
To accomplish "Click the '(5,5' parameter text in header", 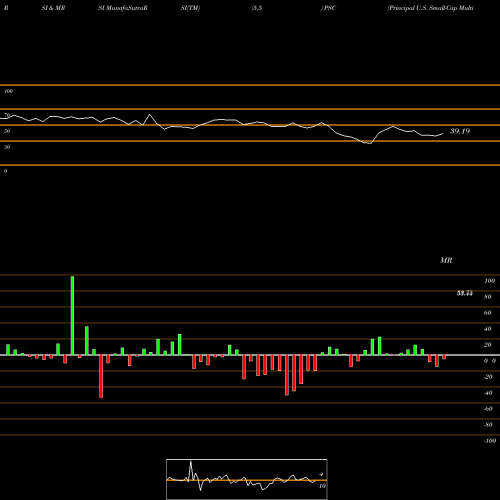I will point(257,8).
